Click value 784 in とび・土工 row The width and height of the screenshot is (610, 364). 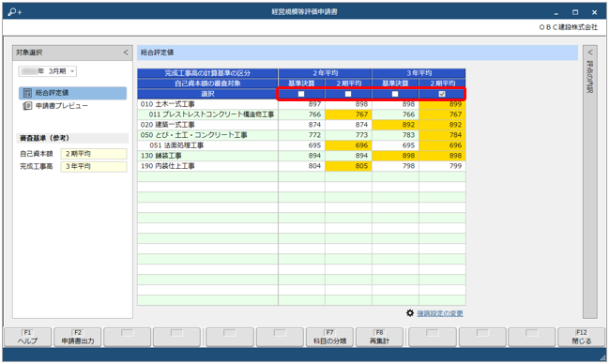[442, 135]
